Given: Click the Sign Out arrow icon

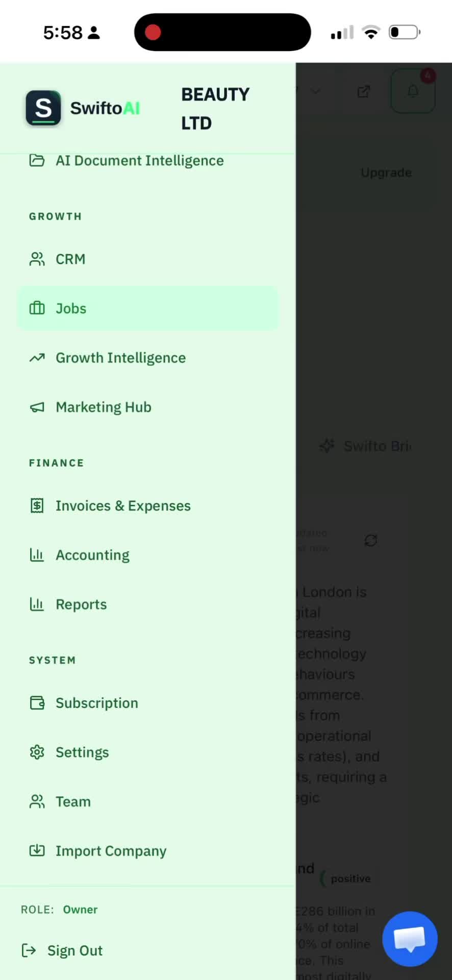Looking at the screenshot, I should click(x=29, y=950).
